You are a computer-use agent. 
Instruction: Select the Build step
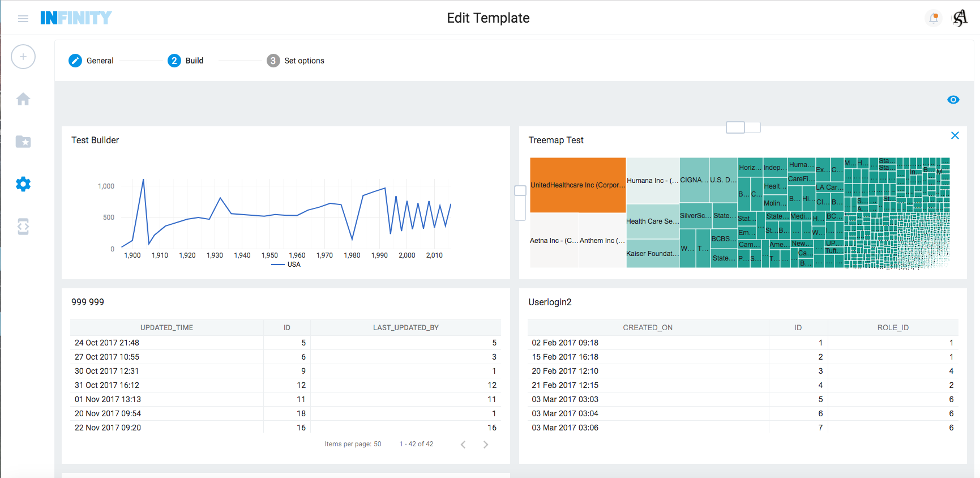pos(186,61)
